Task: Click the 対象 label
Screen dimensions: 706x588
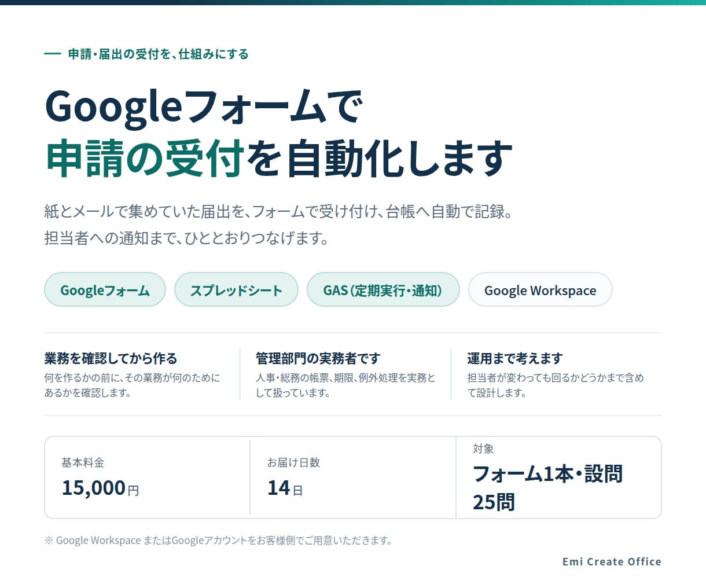Action: (x=483, y=449)
